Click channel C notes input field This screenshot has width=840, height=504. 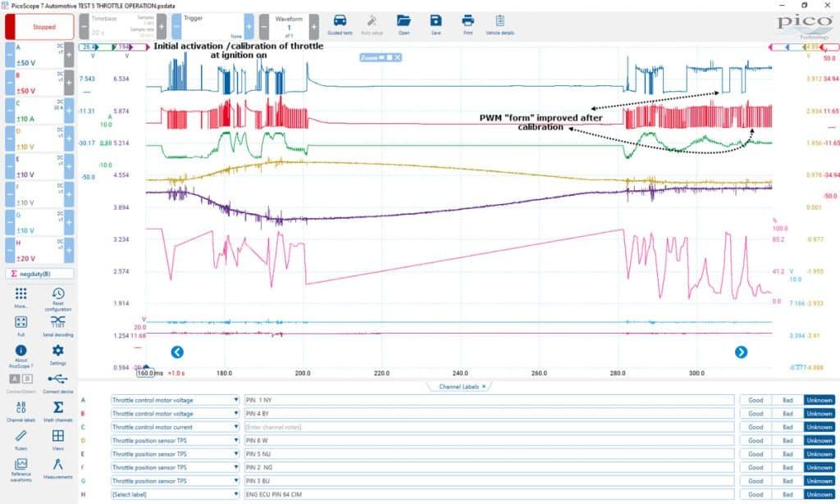(x=489, y=427)
